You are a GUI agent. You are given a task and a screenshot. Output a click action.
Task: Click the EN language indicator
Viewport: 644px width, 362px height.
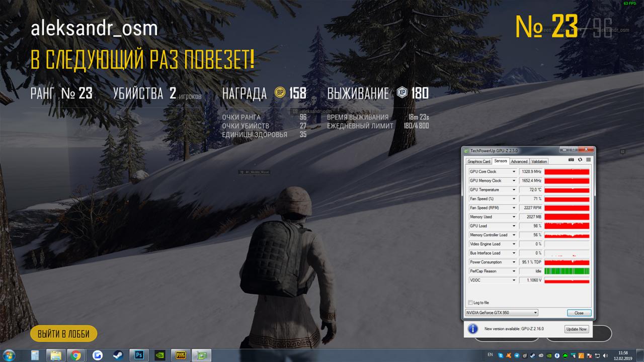pyautogui.click(x=490, y=355)
